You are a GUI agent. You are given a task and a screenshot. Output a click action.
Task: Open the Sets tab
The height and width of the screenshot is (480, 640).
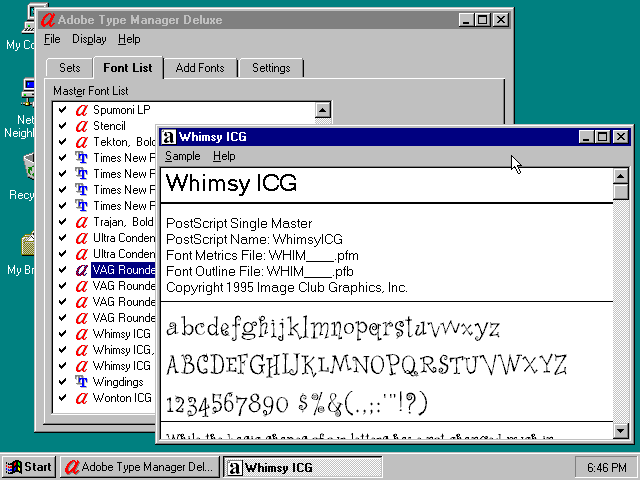click(69, 68)
